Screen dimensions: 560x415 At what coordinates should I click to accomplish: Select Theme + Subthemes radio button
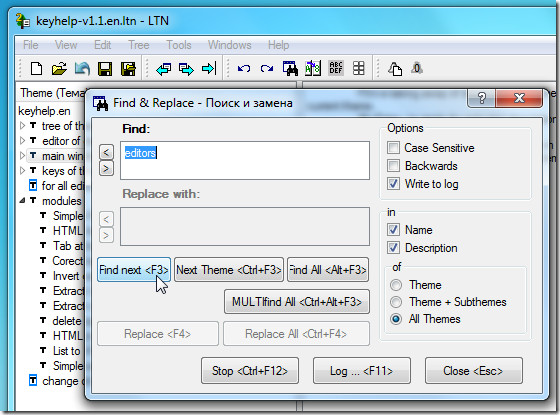(x=396, y=302)
